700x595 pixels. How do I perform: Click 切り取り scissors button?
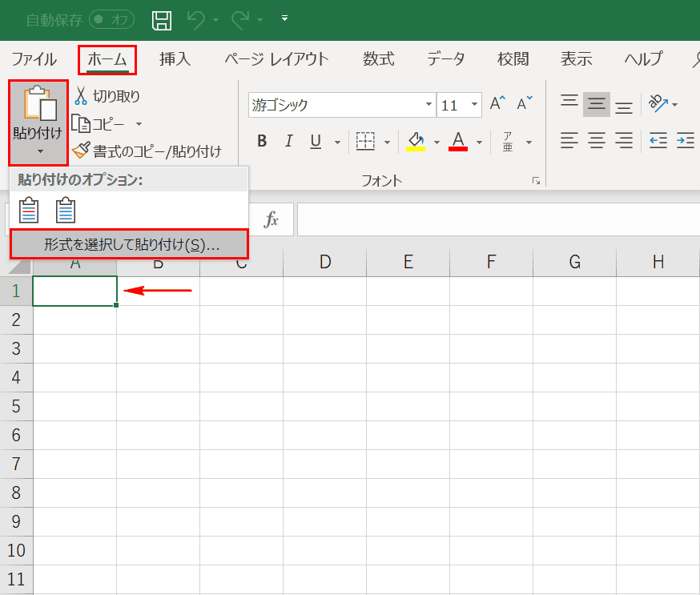click(107, 96)
